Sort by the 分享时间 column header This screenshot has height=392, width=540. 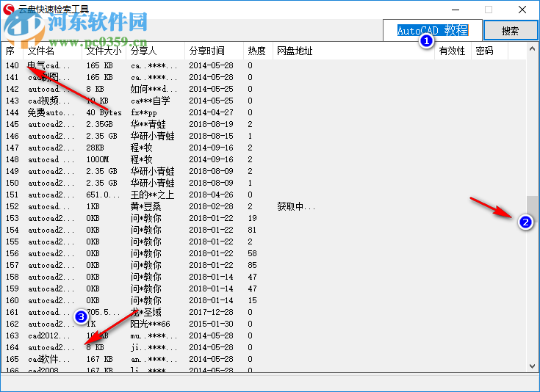(x=215, y=51)
